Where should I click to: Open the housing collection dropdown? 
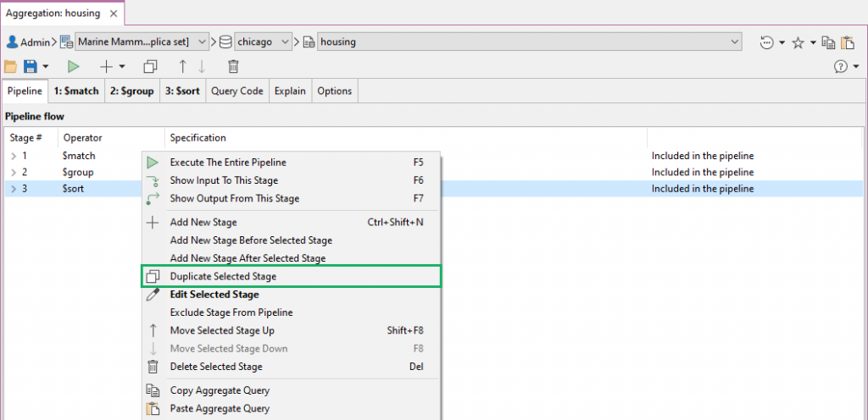click(733, 41)
